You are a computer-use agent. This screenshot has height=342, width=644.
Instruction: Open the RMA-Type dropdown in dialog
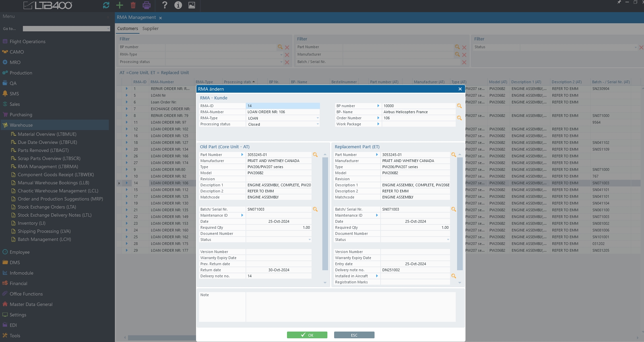click(317, 118)
